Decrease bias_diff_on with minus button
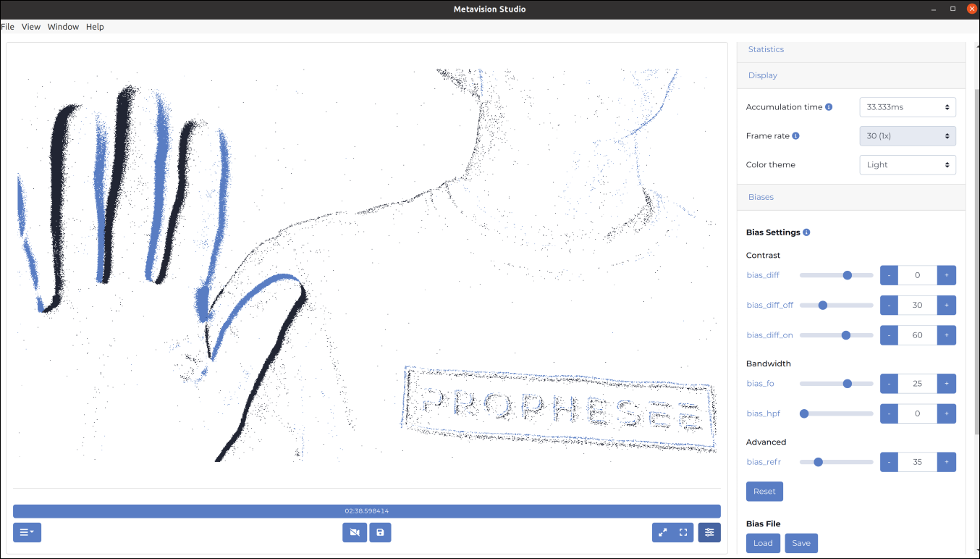Image resolution: width=980 pixels, height=559 pixels. point(889,335)
